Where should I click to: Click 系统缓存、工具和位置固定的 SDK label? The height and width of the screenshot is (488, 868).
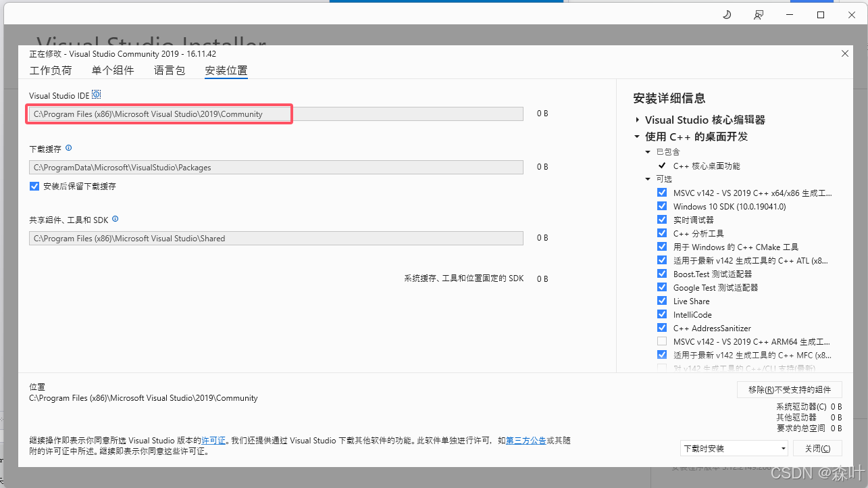point(464,278)
